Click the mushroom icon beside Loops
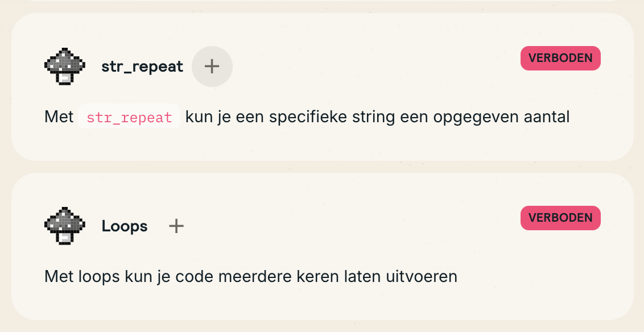The height and width of the screenshot is (332, 644). (64, 226)
